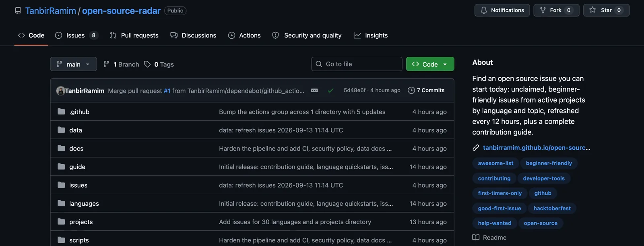
Task: Open the Issues tab
Action: [76, 35]
